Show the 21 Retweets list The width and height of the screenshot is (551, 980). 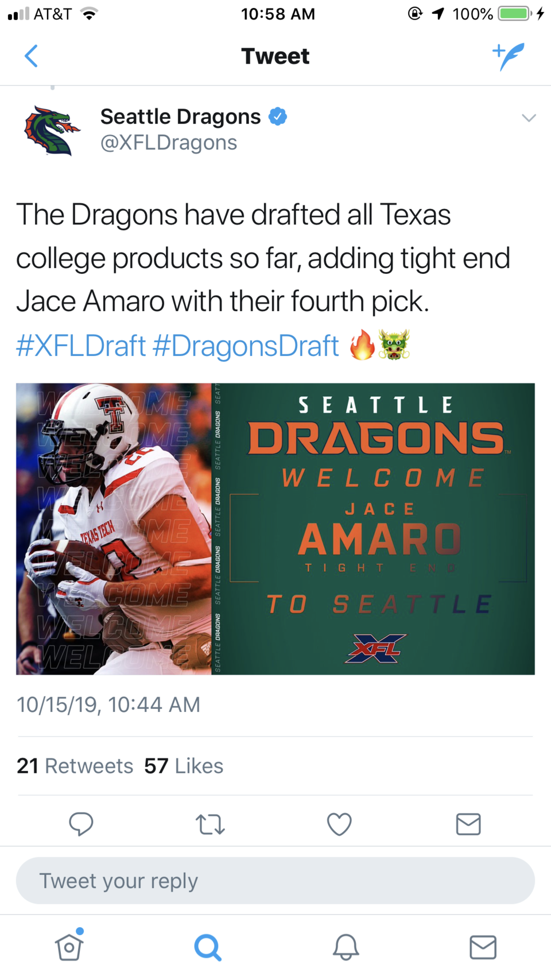[75, 766]
